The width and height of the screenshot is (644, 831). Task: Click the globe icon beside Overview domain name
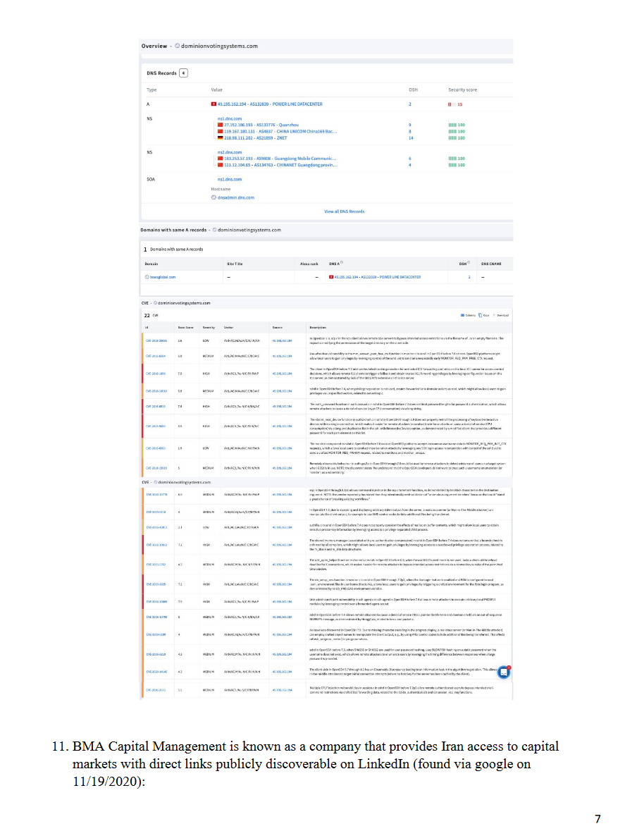point(178,46)
